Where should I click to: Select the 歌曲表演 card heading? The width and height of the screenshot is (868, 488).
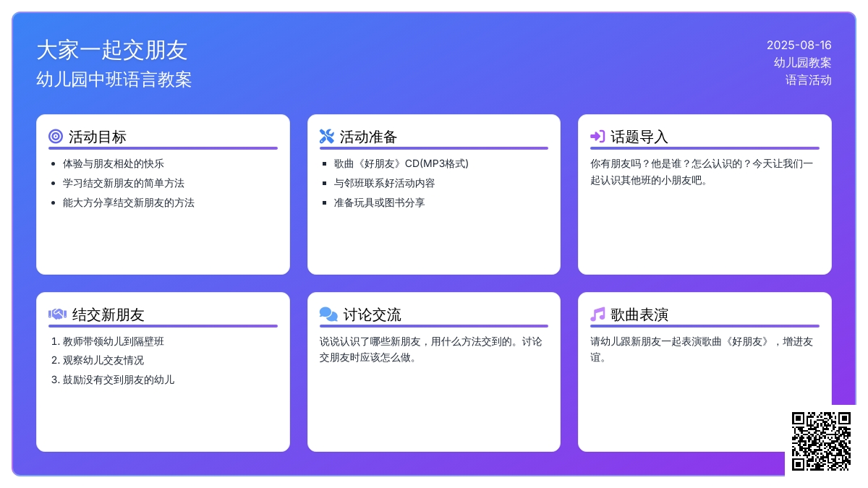pyautogui.click(x=639, y=314)
